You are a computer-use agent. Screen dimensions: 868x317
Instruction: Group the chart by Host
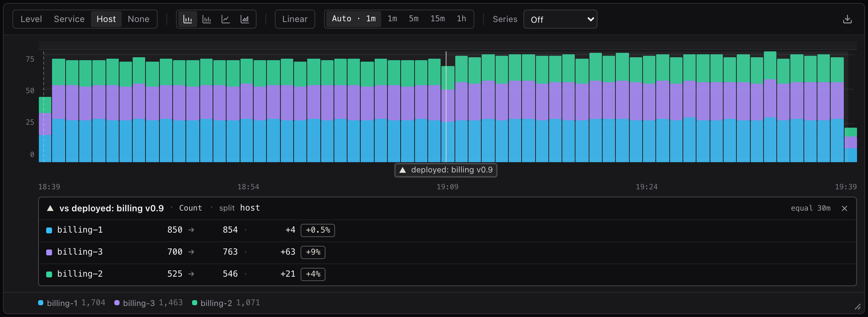(106, 19)
